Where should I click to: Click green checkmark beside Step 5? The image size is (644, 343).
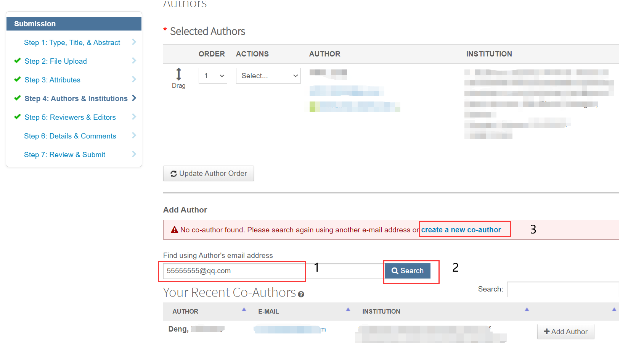tap(17, 117)
